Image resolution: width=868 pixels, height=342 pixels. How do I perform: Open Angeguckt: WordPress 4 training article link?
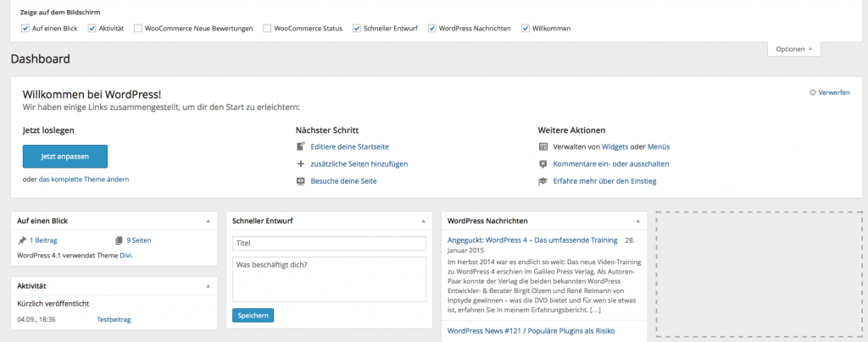pyautogui.click(x=532, y=240)
